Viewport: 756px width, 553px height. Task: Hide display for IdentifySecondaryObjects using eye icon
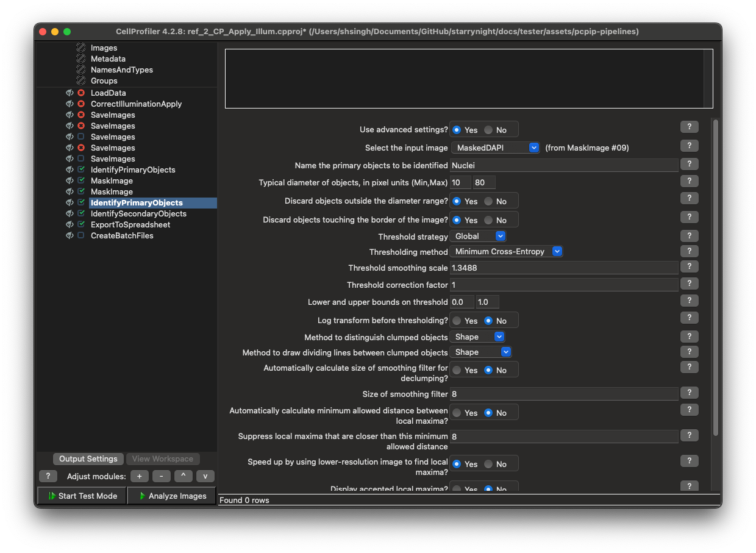pyautogui.click(x=70, y=213)
